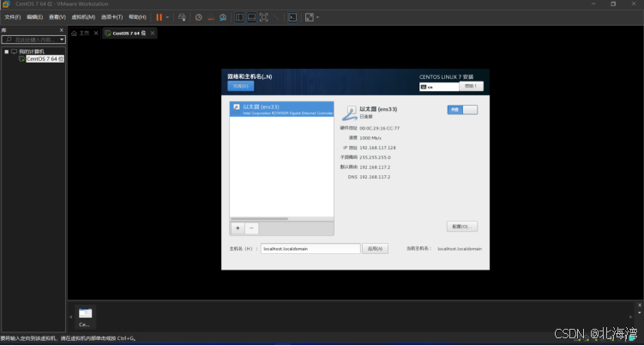Click the speed value 1000 Mb/s
The image size is (644, 346).
click(370, 138)
